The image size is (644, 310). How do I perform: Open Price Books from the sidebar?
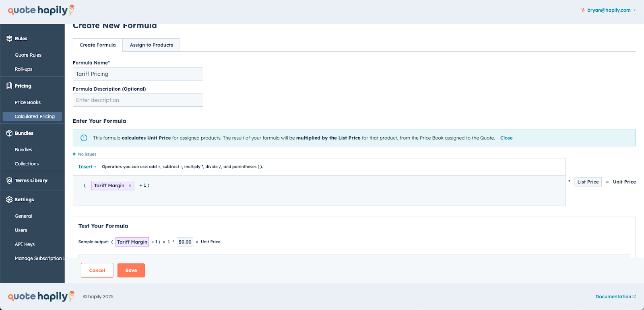28,103
